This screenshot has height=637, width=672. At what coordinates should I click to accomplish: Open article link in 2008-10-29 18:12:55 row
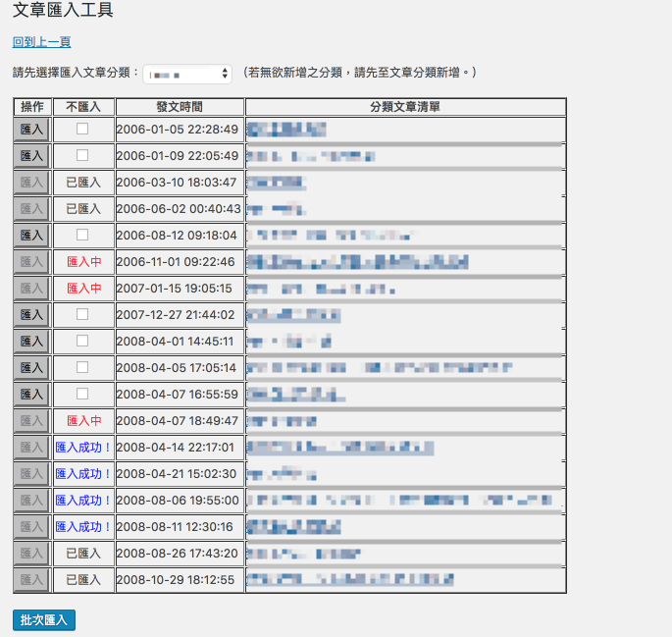click(x=350, y=580)
